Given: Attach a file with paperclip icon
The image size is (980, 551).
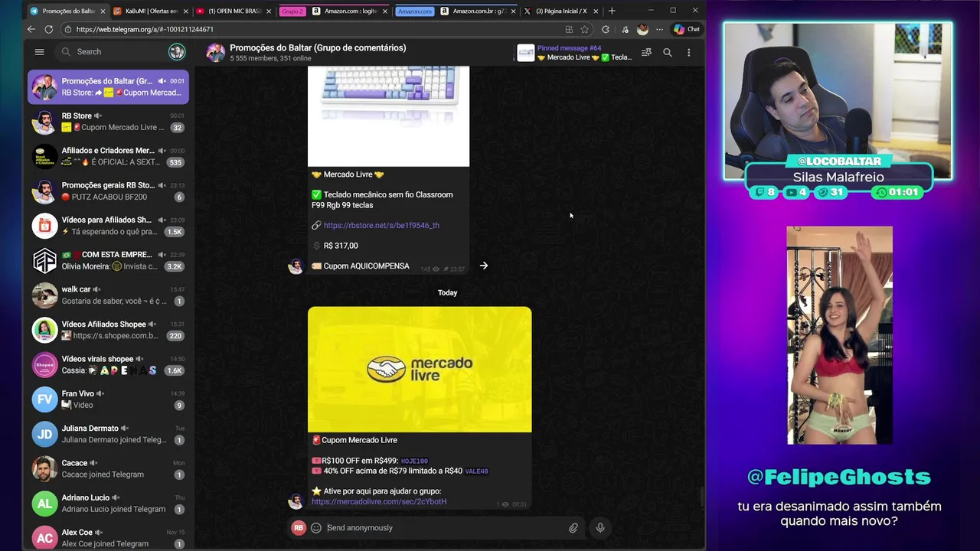Looking at the screenshot, I should click(573, 527).
